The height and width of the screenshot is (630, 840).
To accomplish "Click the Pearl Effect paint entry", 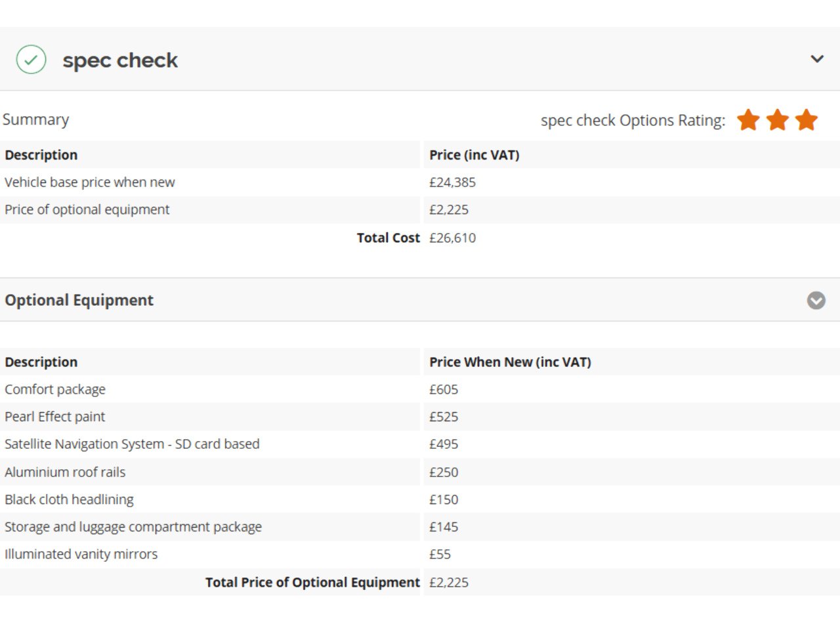I will 55,417.
